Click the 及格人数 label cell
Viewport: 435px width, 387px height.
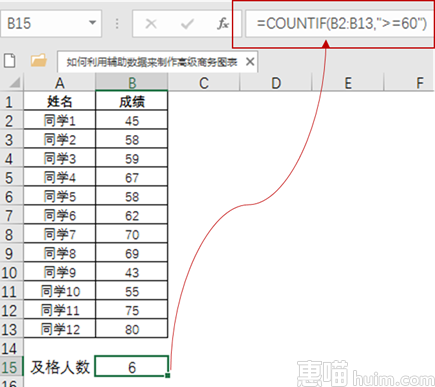60,367
